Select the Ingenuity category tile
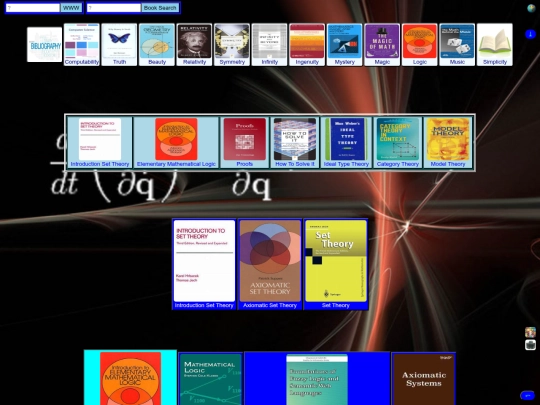 pyautogui.click(x=307, y=44)
